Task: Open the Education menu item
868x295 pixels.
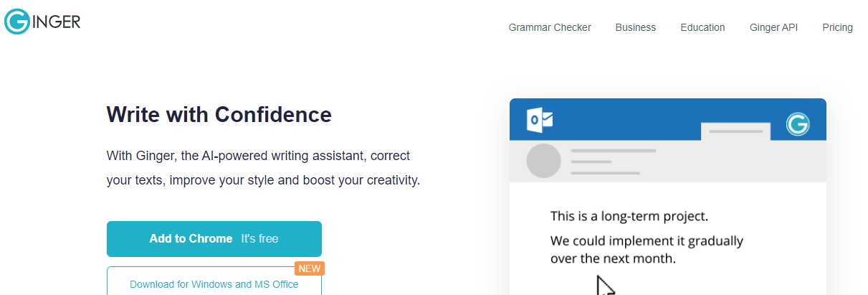Action: [x=702, y=27]
